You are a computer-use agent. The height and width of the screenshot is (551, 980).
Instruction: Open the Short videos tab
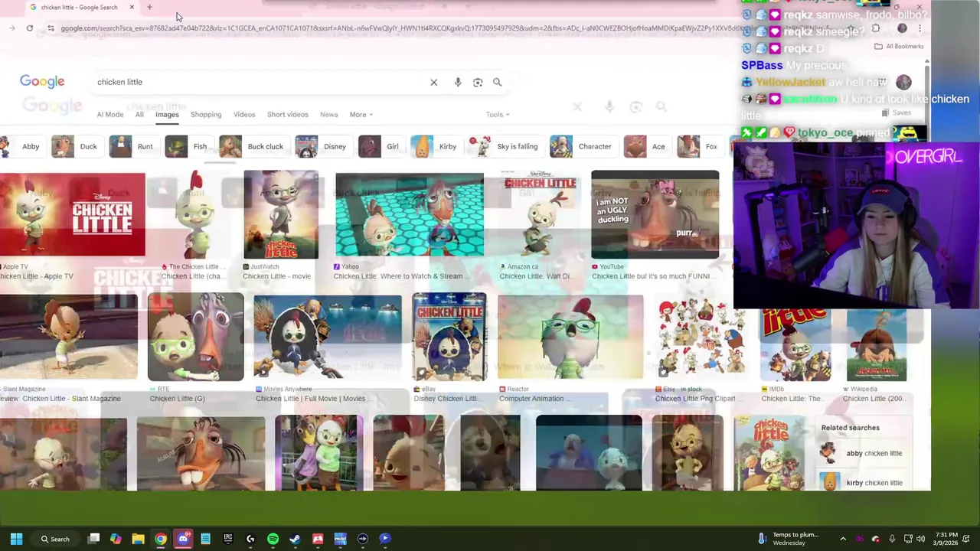pyautogui.click(x=288, y=115)
